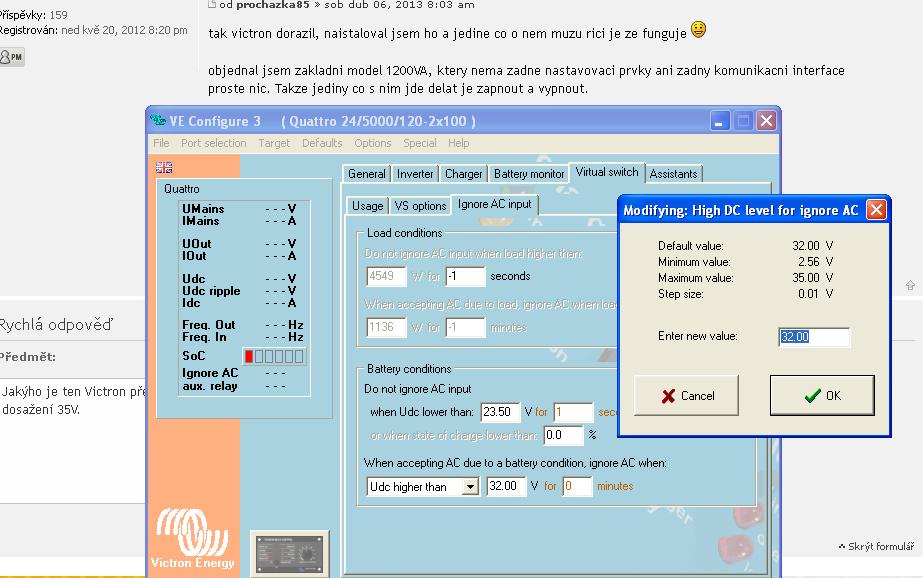923x578 pixels.
Task: Open the Target menu
Action: click(274, 143)
